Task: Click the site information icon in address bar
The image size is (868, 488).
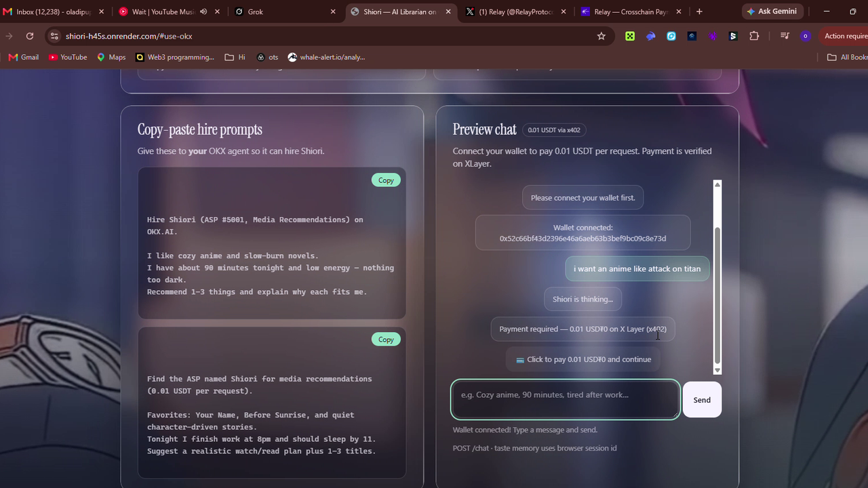Action: [x=54, y=36]
